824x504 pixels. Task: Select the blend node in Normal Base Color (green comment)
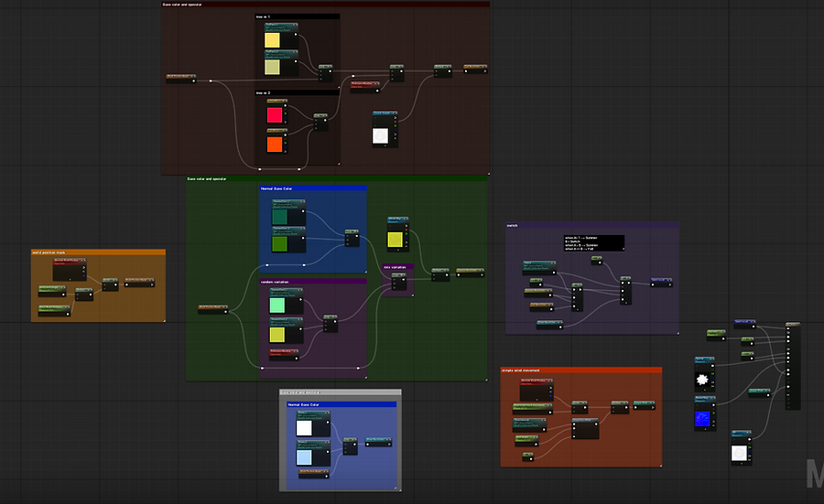click(x=352, y=238)
